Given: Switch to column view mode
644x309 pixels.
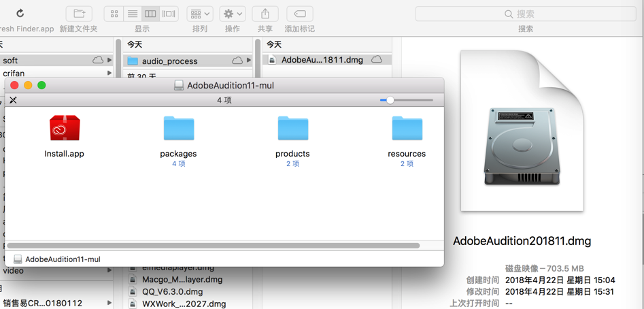Looking at the screenshot, I should pyautogui.click(x=150, y=14).
